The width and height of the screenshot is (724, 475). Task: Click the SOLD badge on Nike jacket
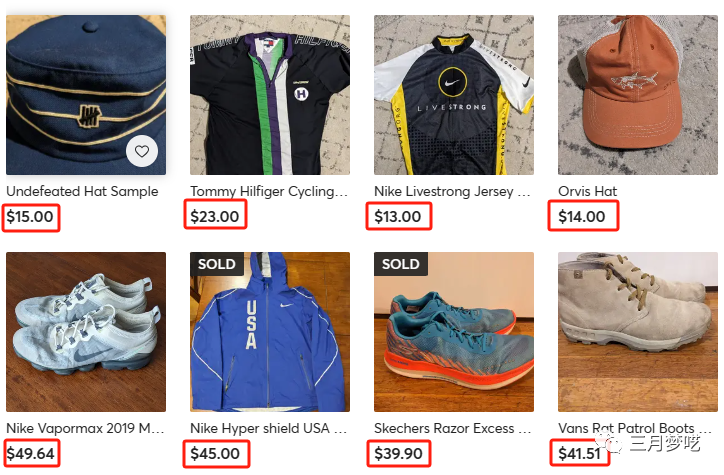pyautogui.click(x=217, y=264)
